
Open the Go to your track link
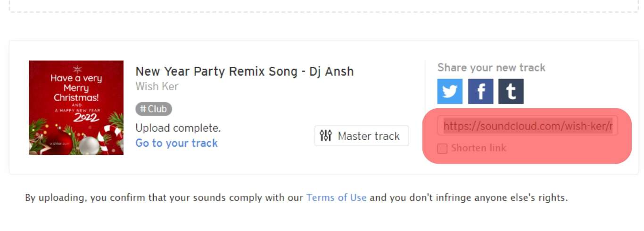pos(176,143)
